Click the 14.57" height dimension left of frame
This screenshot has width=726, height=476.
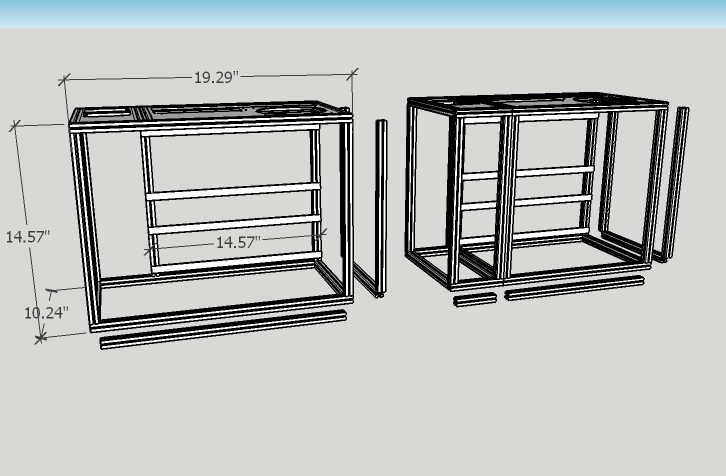(x=27, y=237)
